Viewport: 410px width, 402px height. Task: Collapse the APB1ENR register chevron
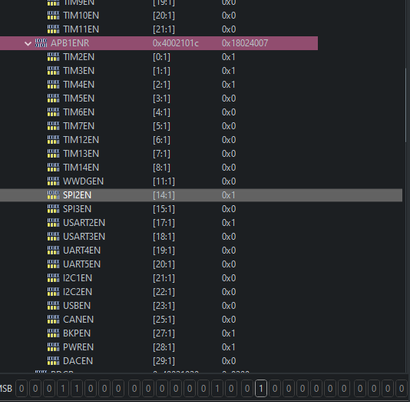(x=28, y=43)
